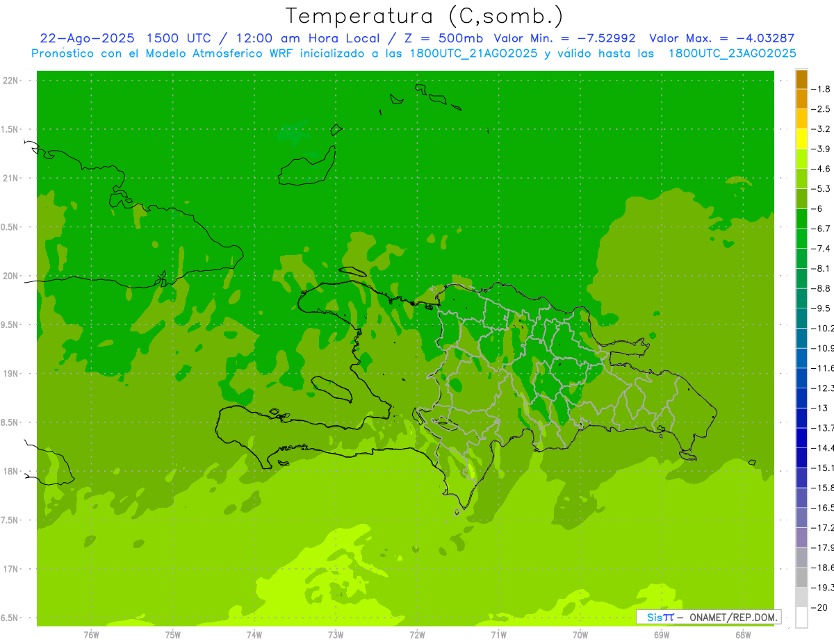Click the "72W" longitude label
Image resolution: width=834 pixels, height=644 pixels.
coord(417,635)
